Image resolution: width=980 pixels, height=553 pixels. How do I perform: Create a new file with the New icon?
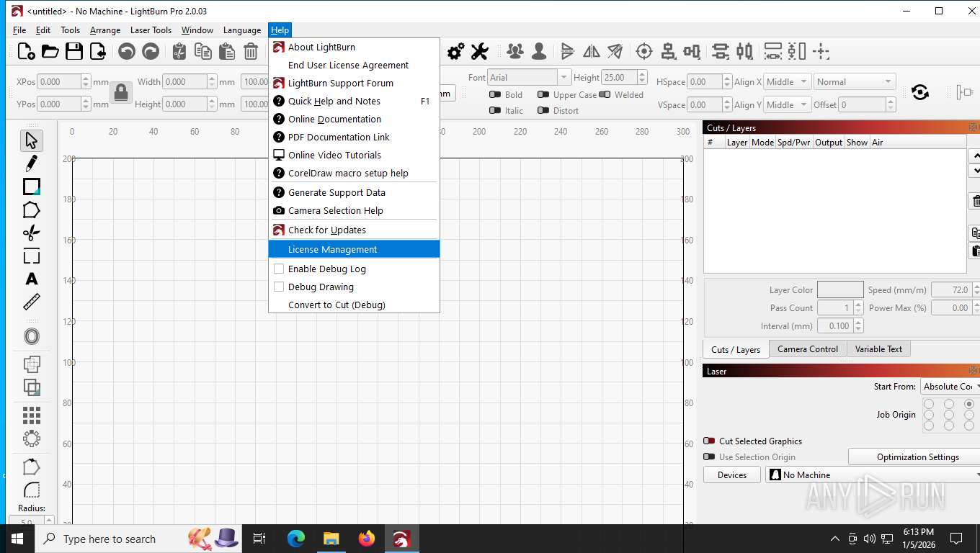coord(26,51)
